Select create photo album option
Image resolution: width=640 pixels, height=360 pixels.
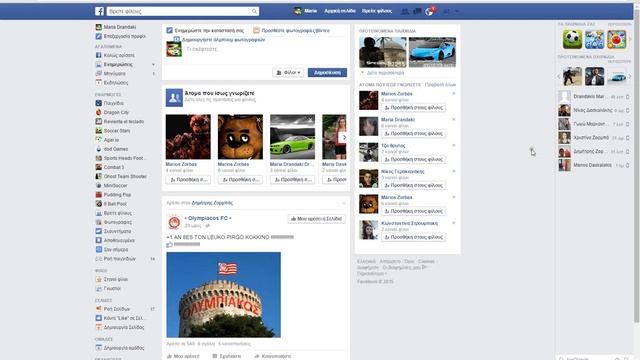[220, 40]
